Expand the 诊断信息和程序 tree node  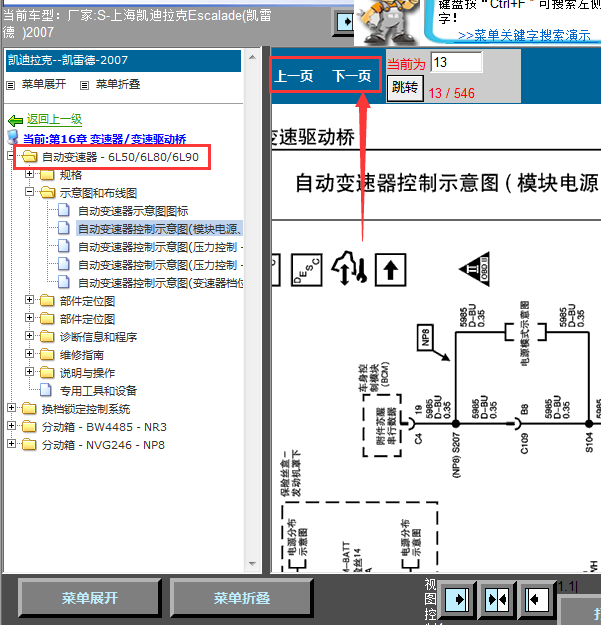29,336
